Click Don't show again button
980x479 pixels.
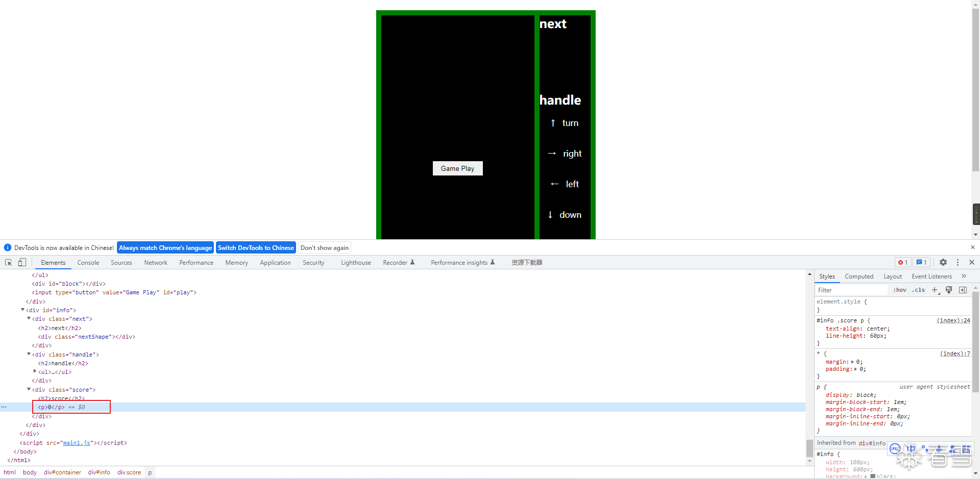325,248
